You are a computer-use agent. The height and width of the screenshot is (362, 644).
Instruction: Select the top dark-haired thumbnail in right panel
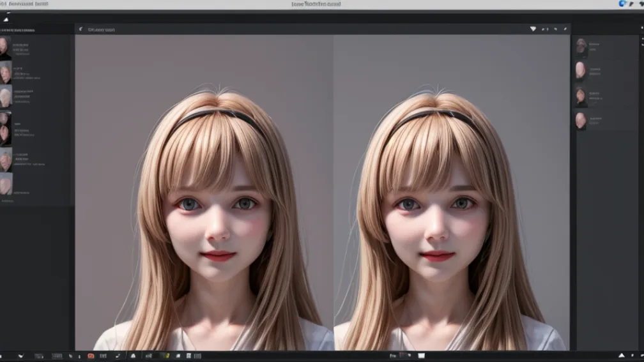click(581, 46)
